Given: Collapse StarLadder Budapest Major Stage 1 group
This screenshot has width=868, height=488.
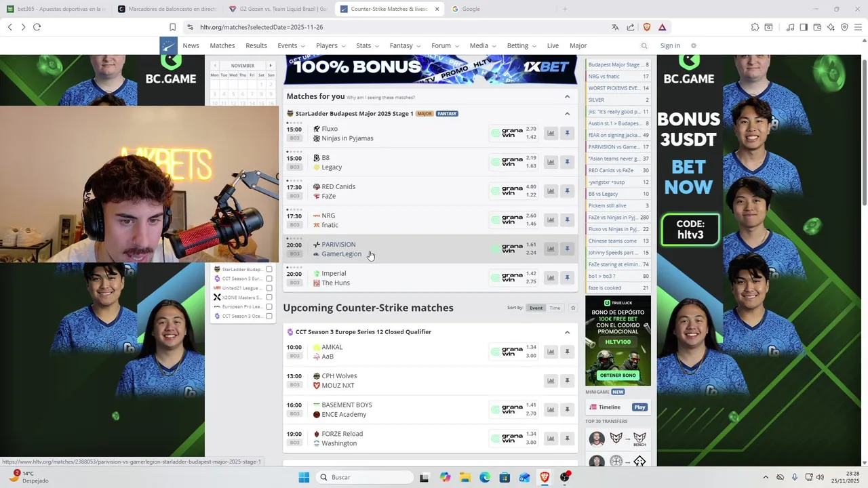Looking at the screenshot, I should coord(567,113).
